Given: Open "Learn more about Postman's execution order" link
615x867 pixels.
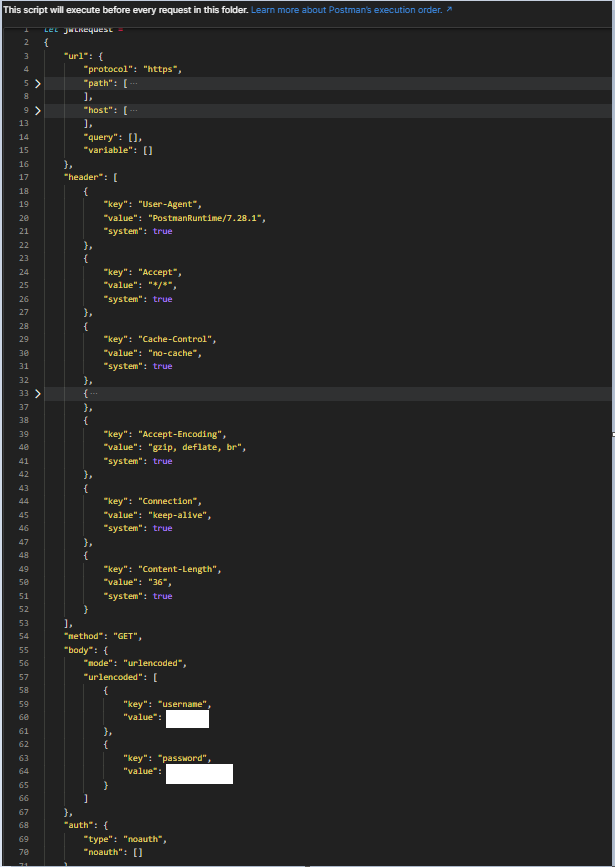Looking at the screenshot, I should pyautogui.click(x=345, y=10).
